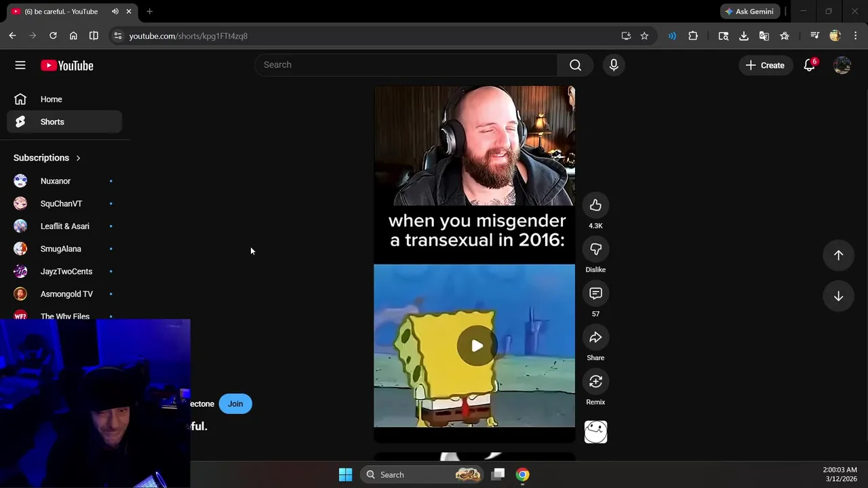This screenshot has width=868, height=488.
Task: Open the SmugAlana subscription channel
Action: click(x=64, y=249)
